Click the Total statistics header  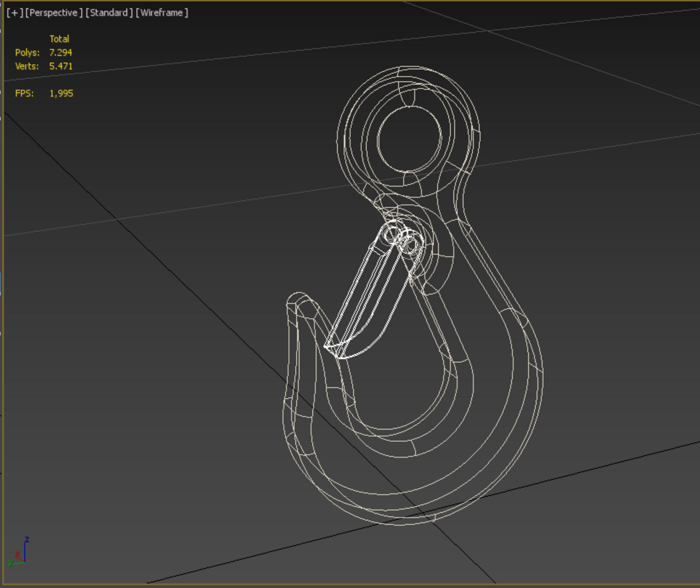59,39
